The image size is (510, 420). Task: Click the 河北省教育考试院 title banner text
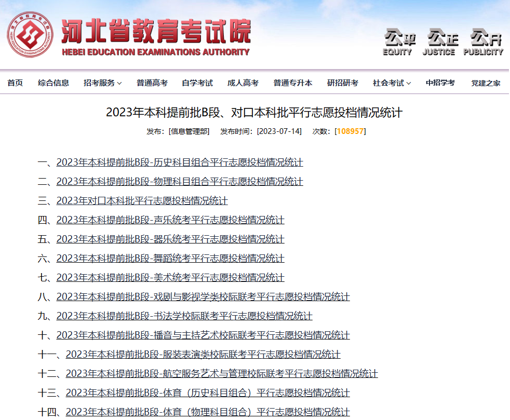[x=156, y=31]
